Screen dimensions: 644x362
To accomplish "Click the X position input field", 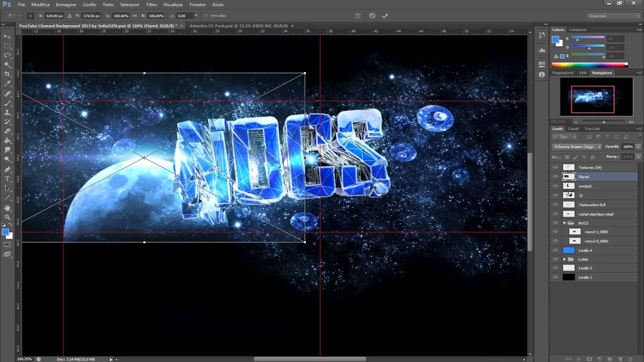I will tap(54, 16).
